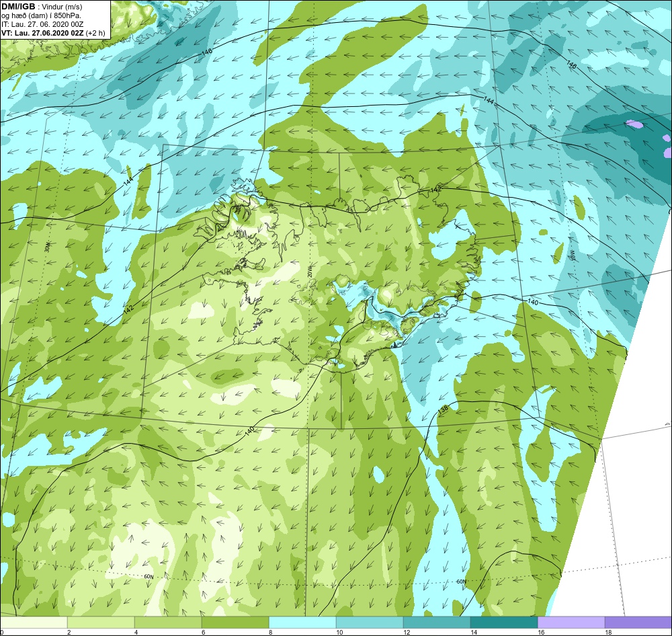Pick the 4–6 m/s green legend swatch
This screenshot has height=636, width=672.
pos(168,622)
